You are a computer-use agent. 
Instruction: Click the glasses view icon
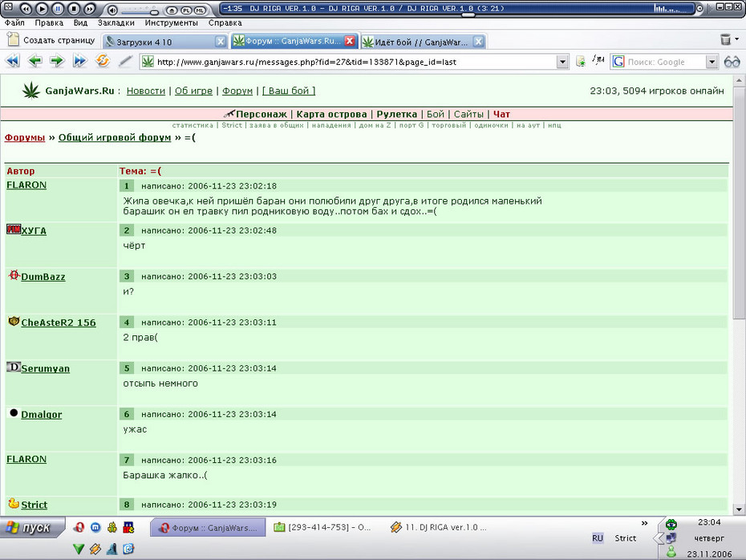tap(732, 62)
